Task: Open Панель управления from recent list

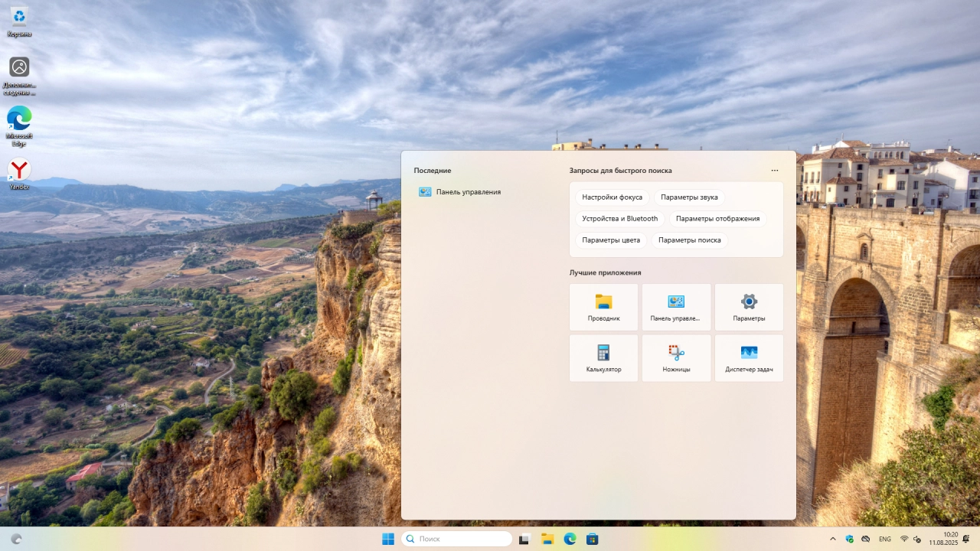Action: point(459,192)
